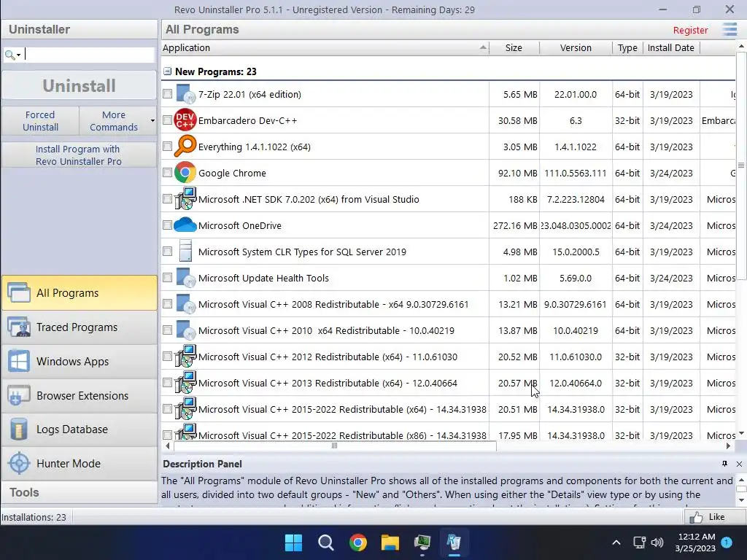Click the Visual C++ 2008 Redistributable icon
This screenshot has width=747, height=560.
tap(185, 304)
